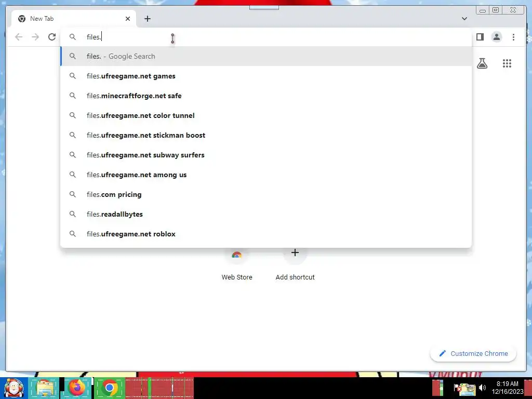Open the Chrome three-dot menu

click(513, 37)
